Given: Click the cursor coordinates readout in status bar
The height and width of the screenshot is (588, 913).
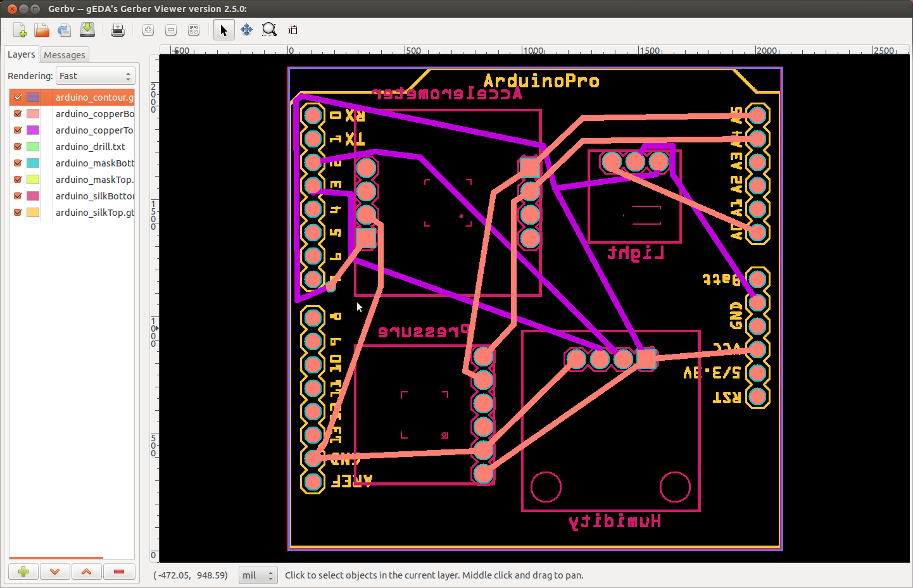Looking at the screenshot, I should click(x=191, y=575).
